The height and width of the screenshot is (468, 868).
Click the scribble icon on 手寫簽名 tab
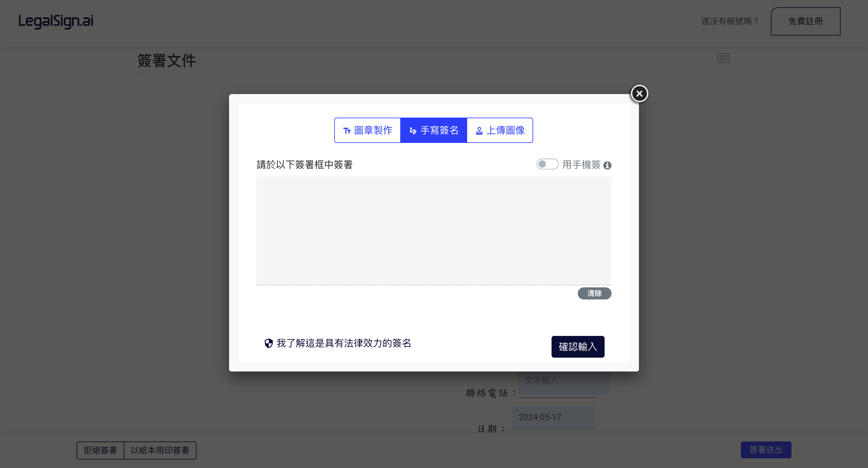click(x=413, y=131)
